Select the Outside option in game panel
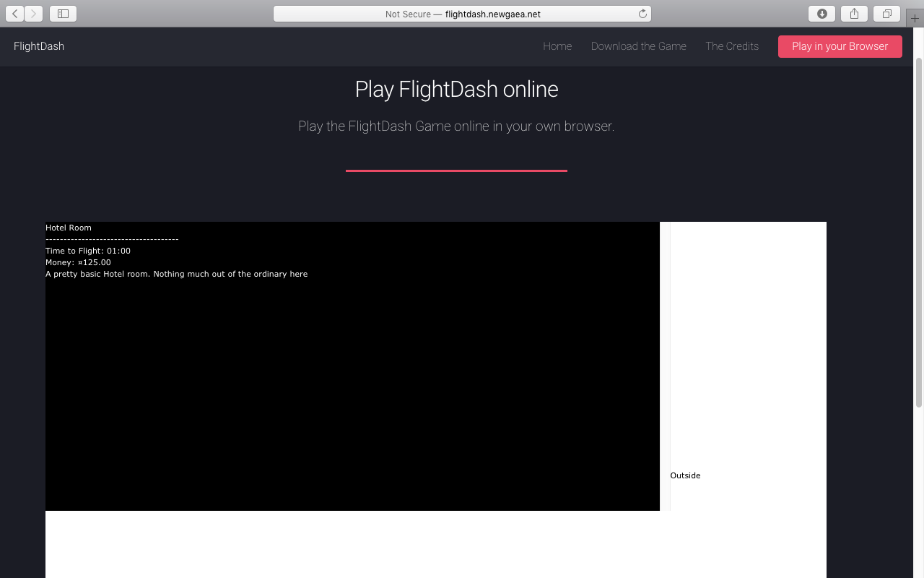924x578 pixels. (685, 475)
